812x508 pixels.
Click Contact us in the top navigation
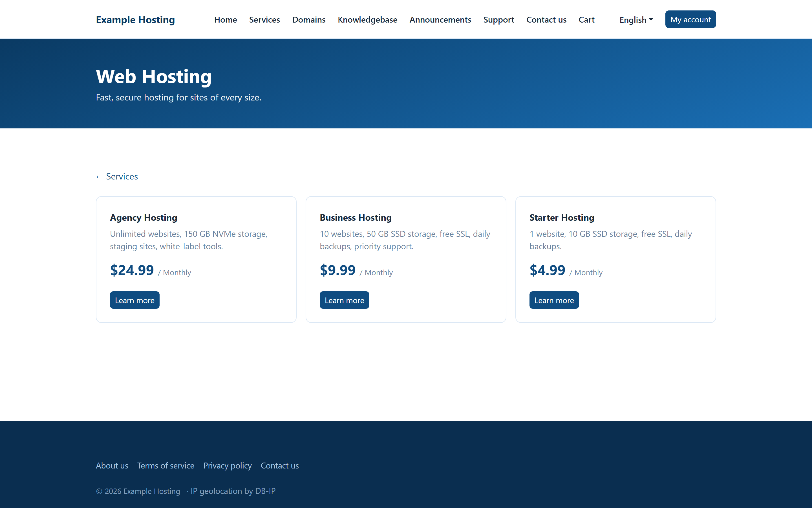tap(546, 20)
